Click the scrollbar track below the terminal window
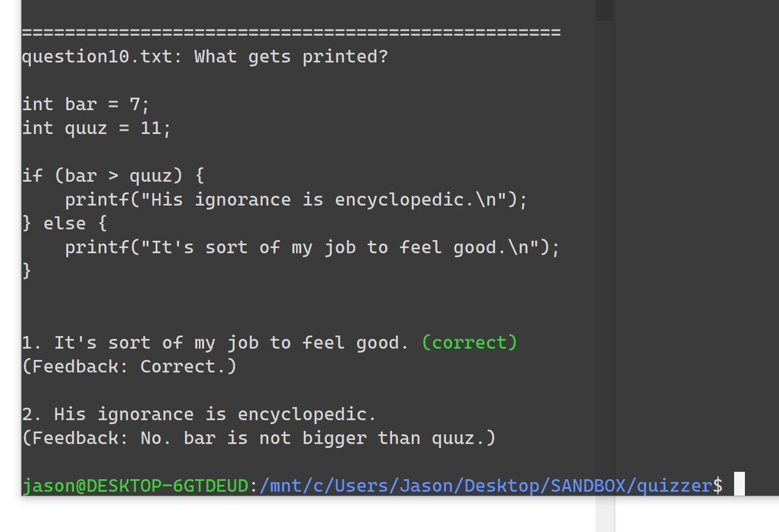This screenshot has width=779, height=532. (605, 514)
